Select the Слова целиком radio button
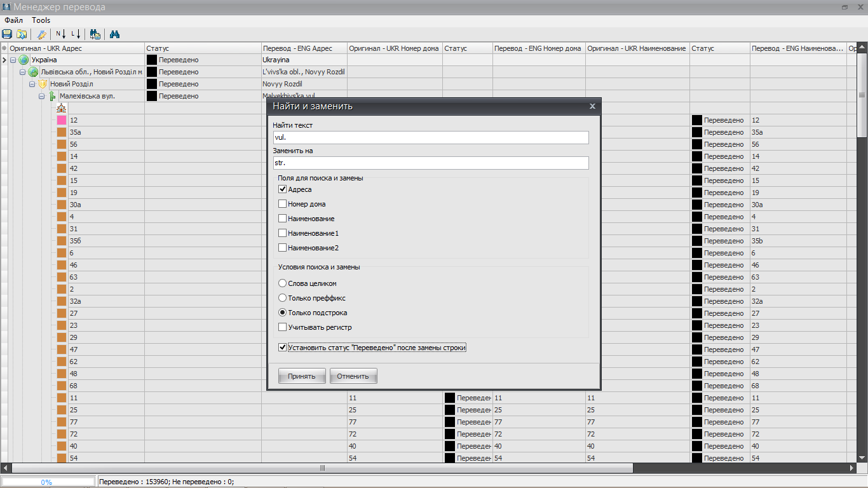 pyautogui.click(x=283, y=283)
